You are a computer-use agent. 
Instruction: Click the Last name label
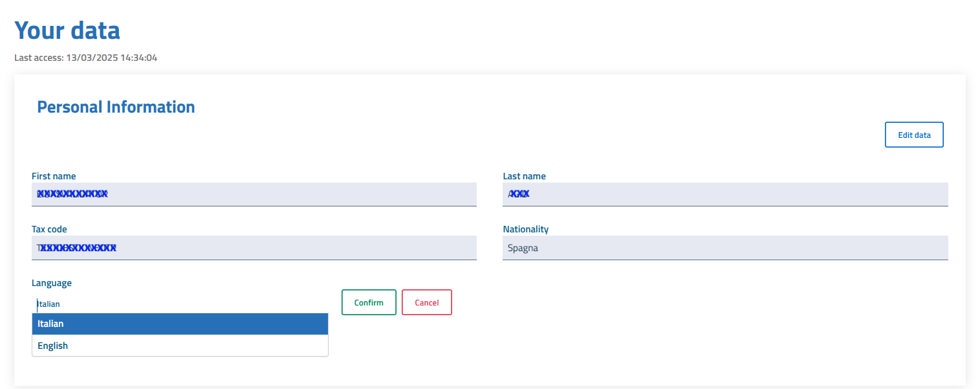524,176
